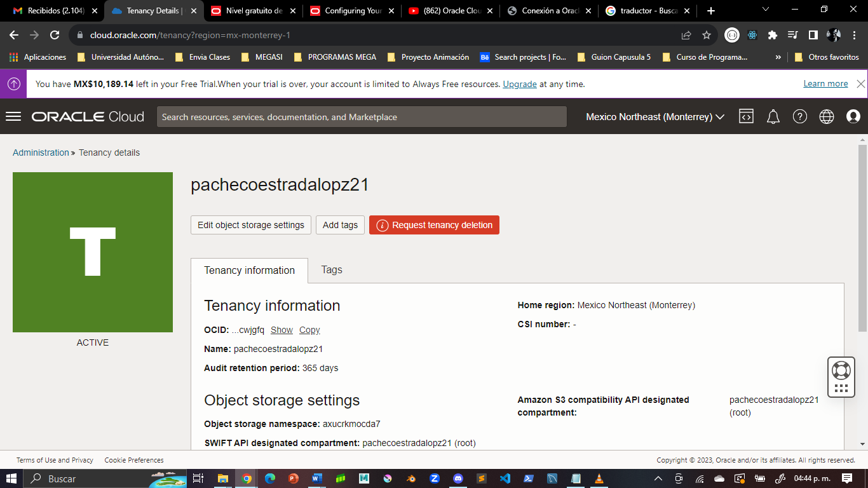Click the Oracle Cloud logo

[x=88, y=117]
